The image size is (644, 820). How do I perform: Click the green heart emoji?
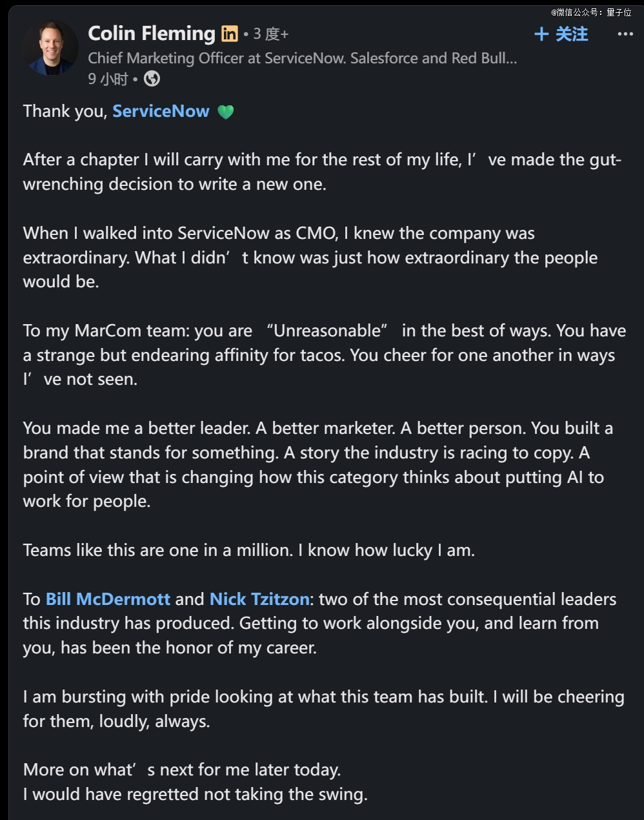point(225,112)
